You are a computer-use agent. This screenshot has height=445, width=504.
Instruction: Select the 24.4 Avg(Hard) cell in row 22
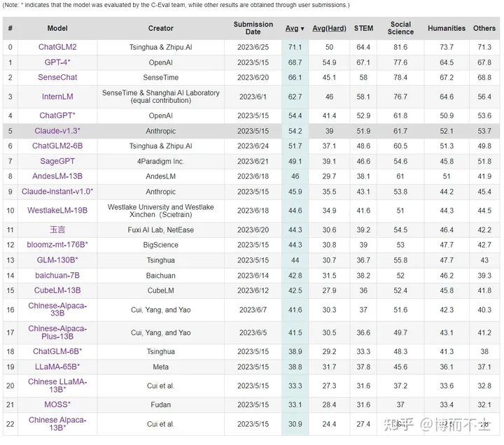point(329,424)
